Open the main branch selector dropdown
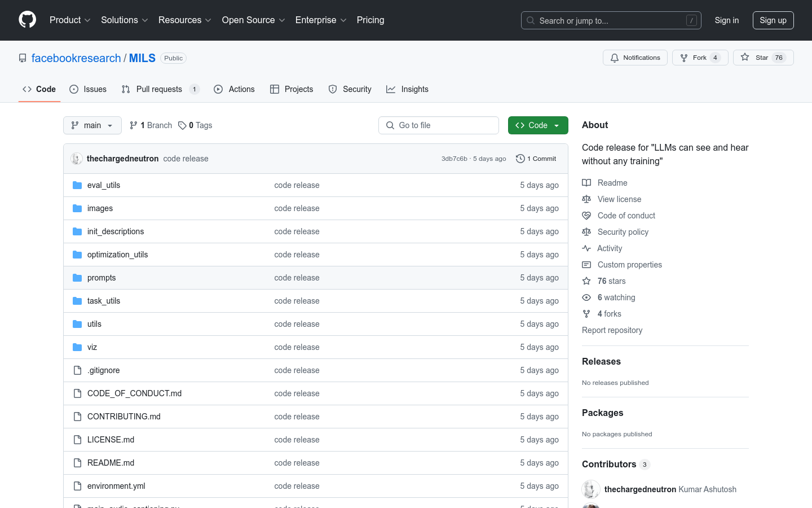 pos(92,125)
